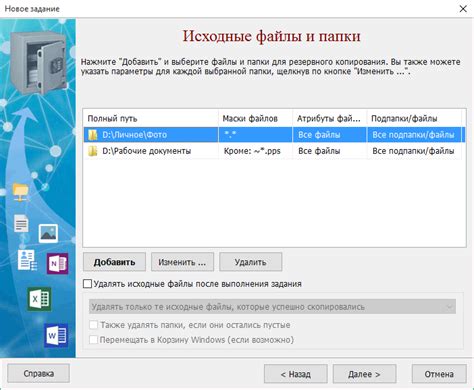474x390 pixels.
Task: Click the folder icon of D:\Рабочие документы row
Action: pyautogui.click(x=93, y=151)
